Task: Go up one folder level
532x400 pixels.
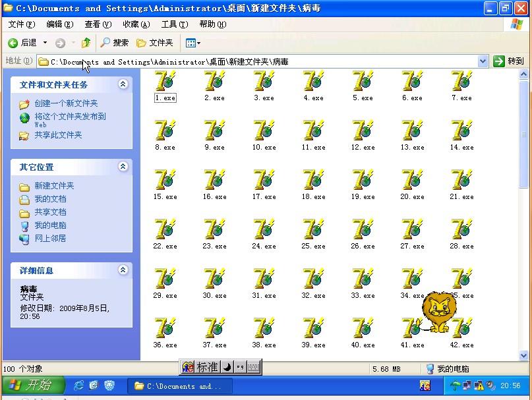Action: [86, 43]
